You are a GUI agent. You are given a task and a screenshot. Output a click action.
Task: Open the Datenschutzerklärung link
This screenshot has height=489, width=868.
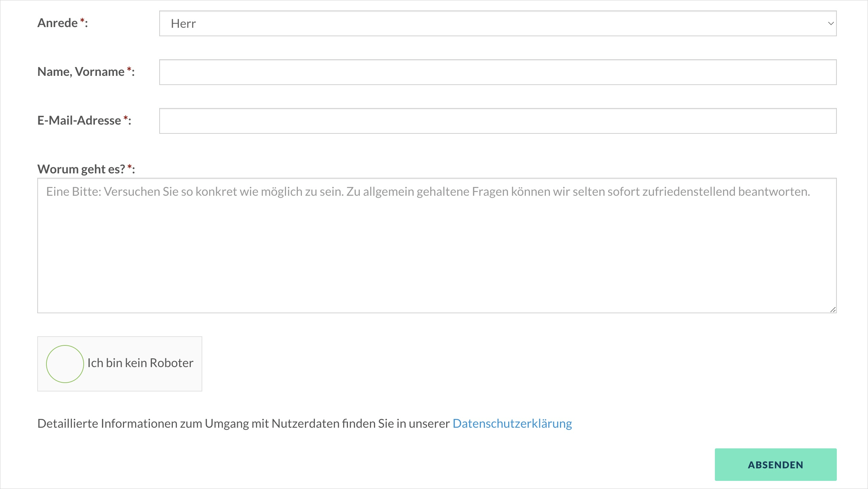tap(512, 423)
